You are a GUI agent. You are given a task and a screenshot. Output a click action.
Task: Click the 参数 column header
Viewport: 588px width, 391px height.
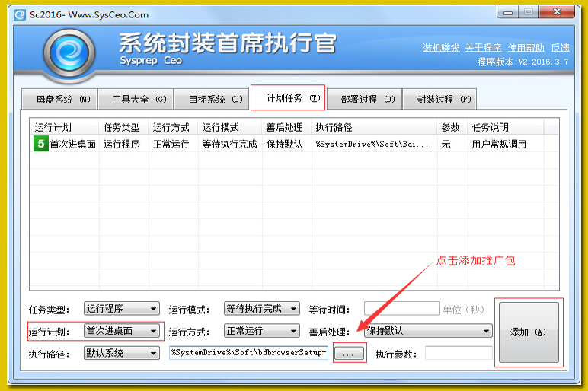point(452,127)
